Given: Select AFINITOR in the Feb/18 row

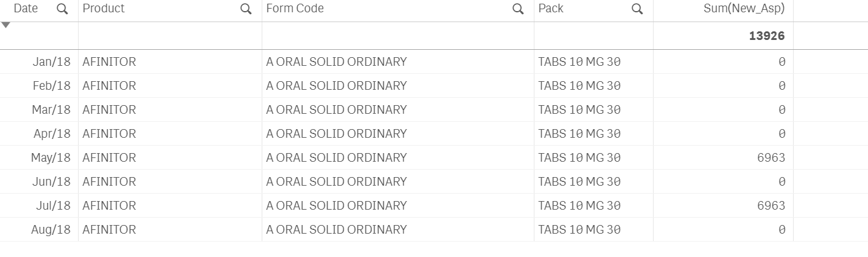Looking at the screenshot, I should [109, 85].
